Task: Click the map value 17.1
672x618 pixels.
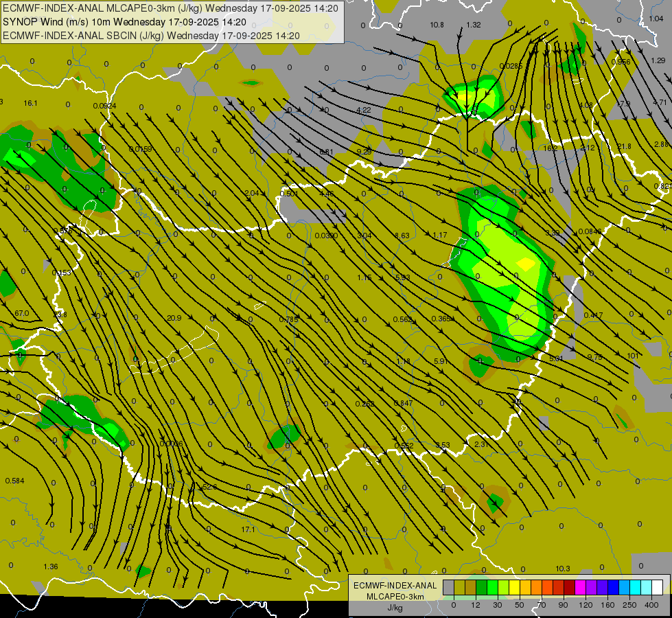Action: [248, 529]
